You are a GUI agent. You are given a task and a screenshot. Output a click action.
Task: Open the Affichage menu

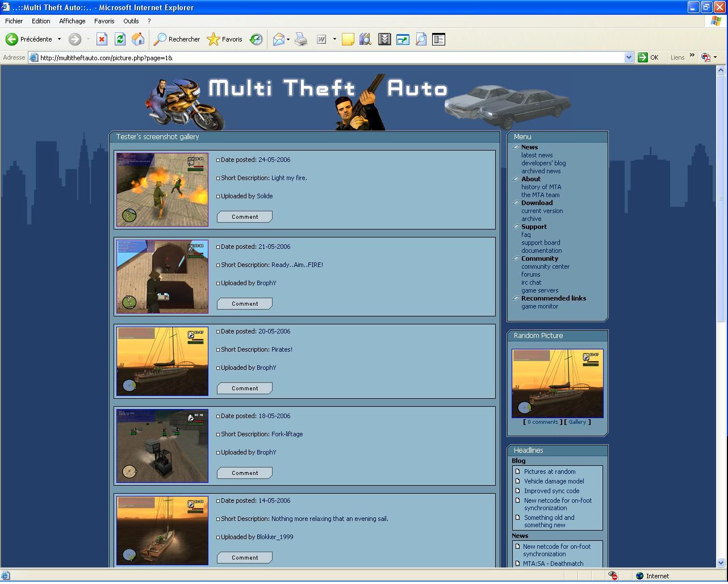[72, 21]
